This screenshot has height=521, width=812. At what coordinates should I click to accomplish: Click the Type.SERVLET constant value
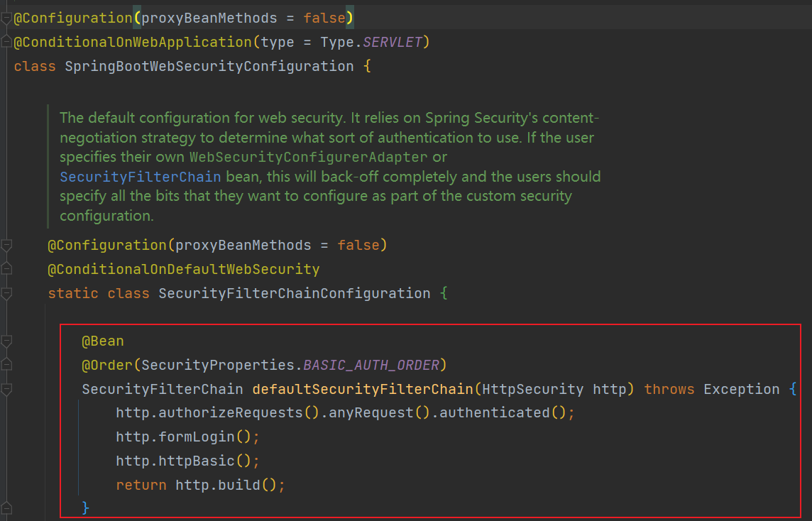(393, 42)
